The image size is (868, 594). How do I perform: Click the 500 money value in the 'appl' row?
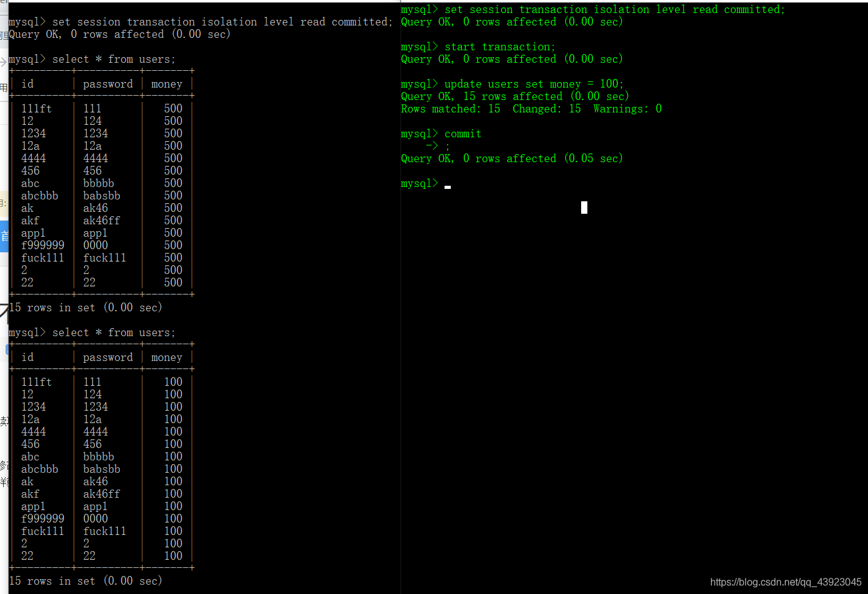pos(173,233)
